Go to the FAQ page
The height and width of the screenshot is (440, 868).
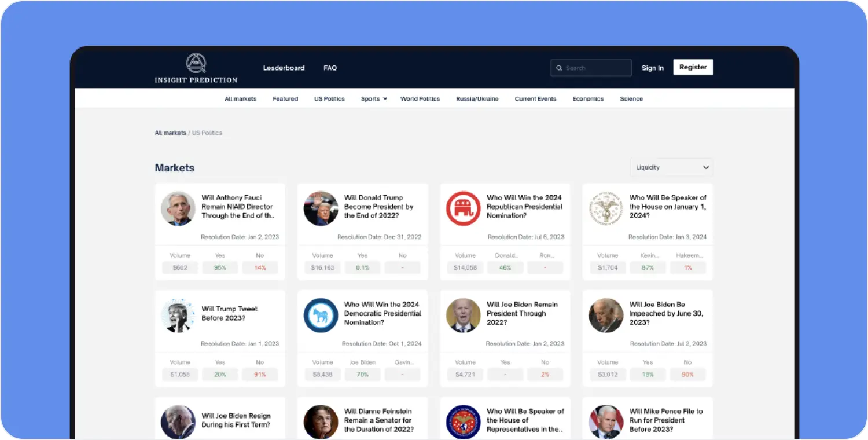pos(330,68)
